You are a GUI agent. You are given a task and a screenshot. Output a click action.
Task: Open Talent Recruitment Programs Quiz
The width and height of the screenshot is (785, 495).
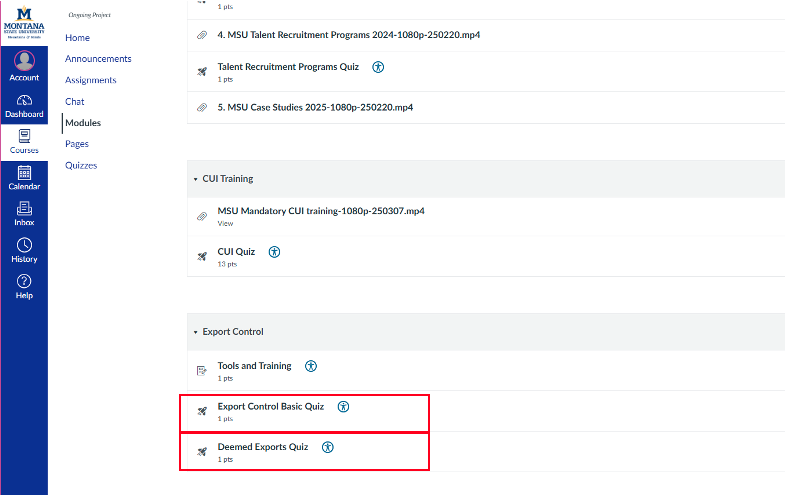287,67
